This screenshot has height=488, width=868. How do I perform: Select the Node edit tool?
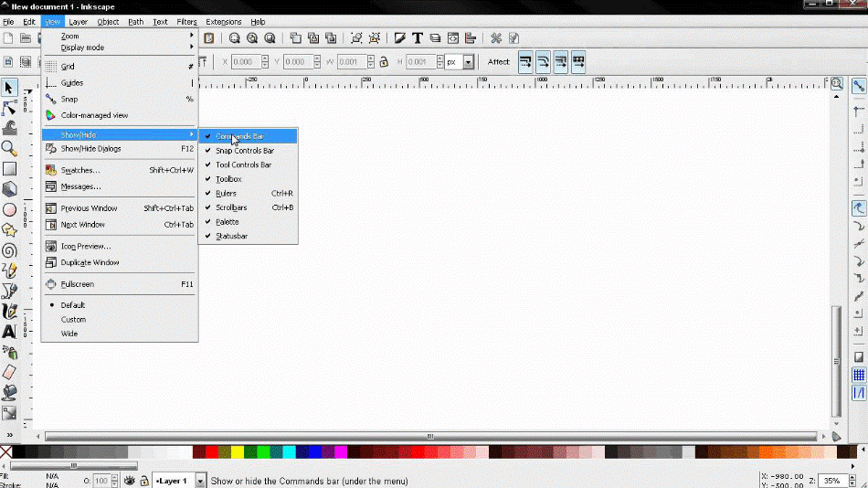click(9, 108)
